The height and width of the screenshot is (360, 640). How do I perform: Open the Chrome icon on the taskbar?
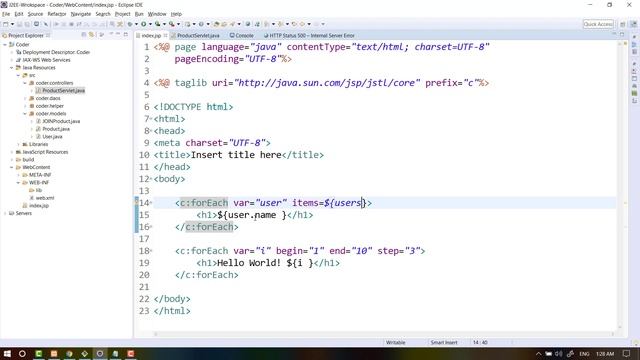point(69,353)
